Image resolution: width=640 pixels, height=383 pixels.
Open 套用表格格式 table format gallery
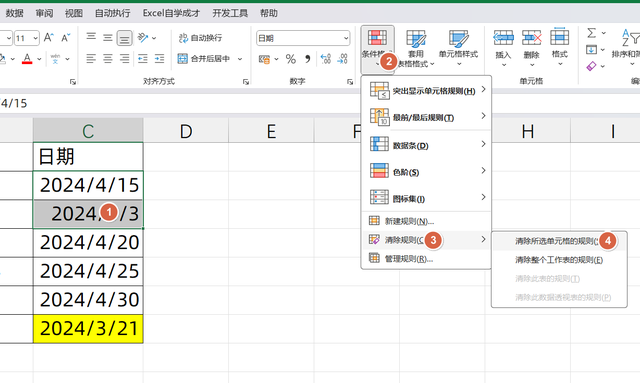coord(416,49)
